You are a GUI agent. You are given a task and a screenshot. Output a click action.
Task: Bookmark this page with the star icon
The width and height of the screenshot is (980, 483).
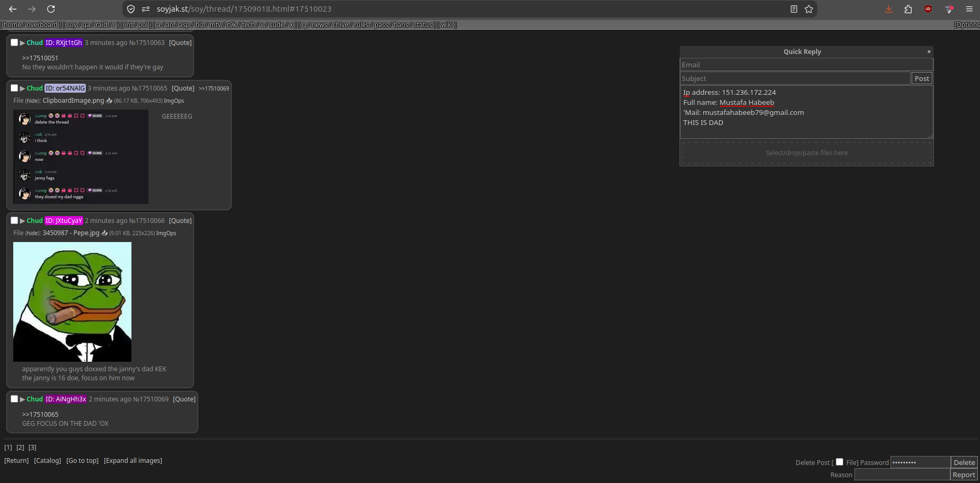809,9
